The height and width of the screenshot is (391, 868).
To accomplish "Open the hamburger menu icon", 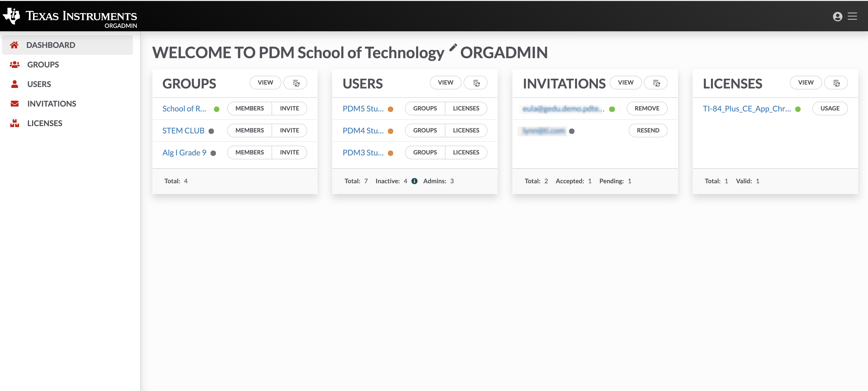I will [852, 16].
